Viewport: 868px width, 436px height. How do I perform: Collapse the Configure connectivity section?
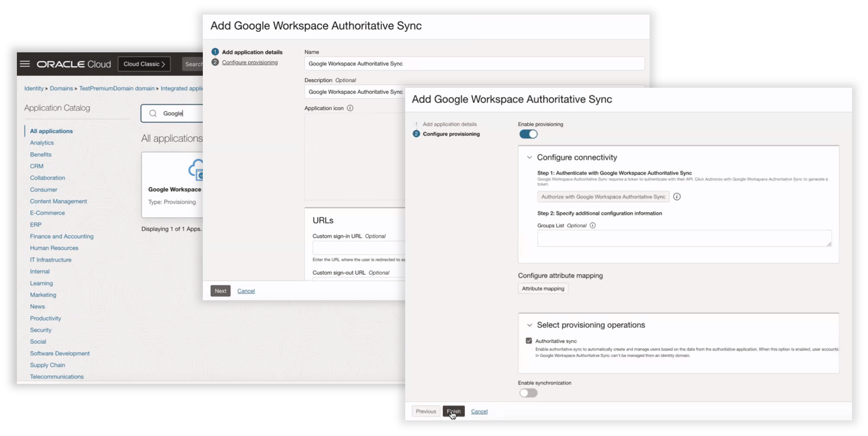point(529,157)
